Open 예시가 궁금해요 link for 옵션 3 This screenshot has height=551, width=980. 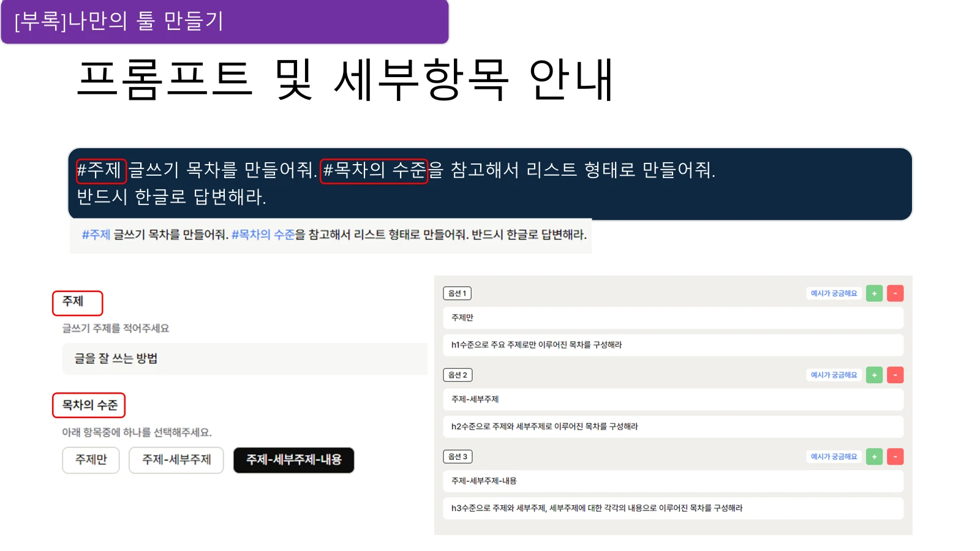[834, 457]
